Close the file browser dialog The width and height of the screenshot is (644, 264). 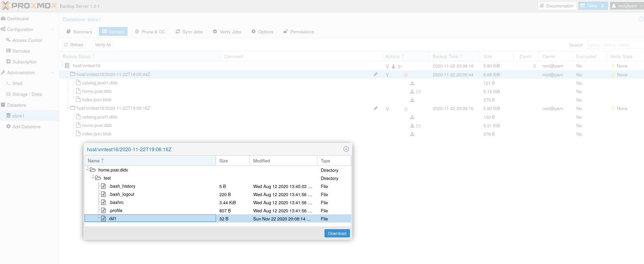(346, 149)
